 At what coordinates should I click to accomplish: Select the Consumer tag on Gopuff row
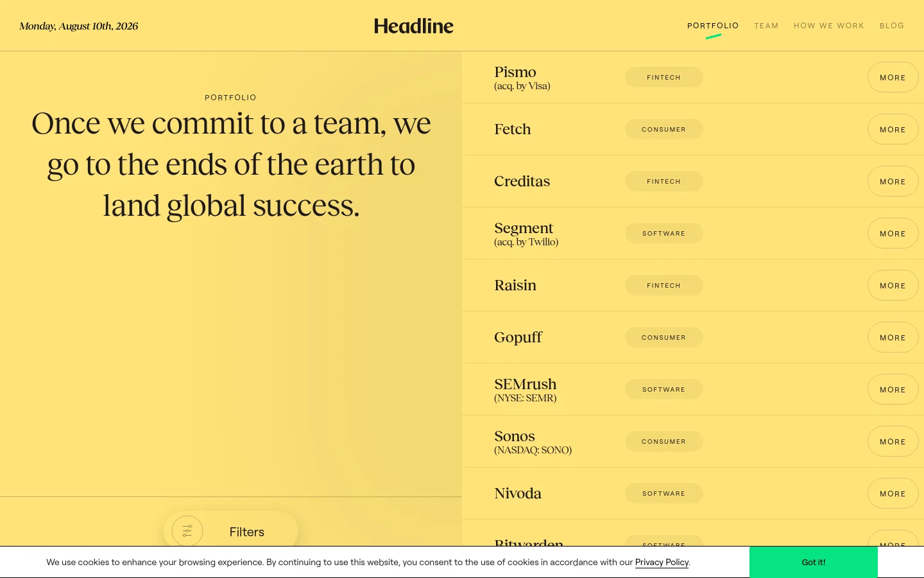[664, 337]
